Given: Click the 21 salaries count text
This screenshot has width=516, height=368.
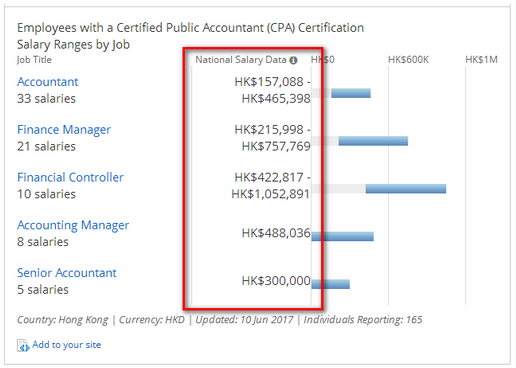Looking at the screenshot, I should pyautogui.click(x=46, y=146).
